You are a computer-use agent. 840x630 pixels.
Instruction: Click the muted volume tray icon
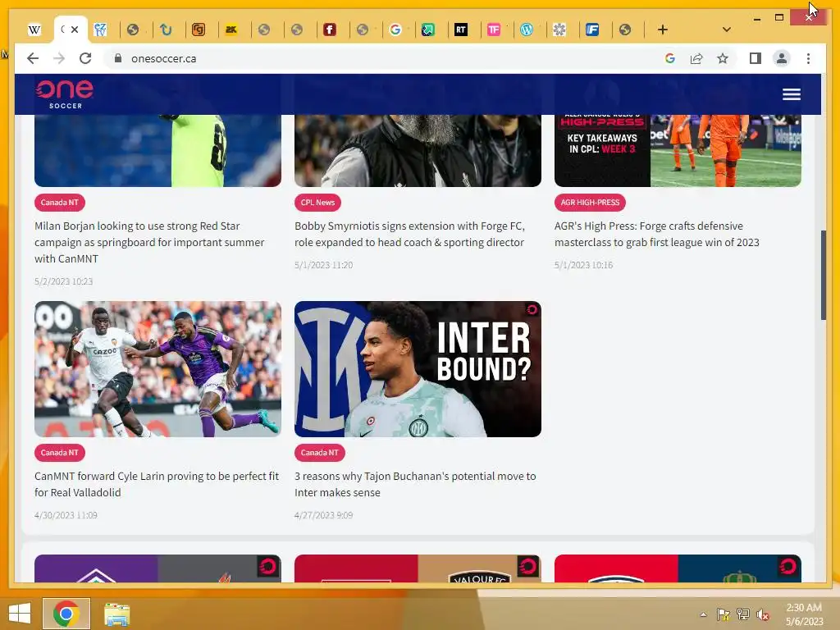pos(763,614)
